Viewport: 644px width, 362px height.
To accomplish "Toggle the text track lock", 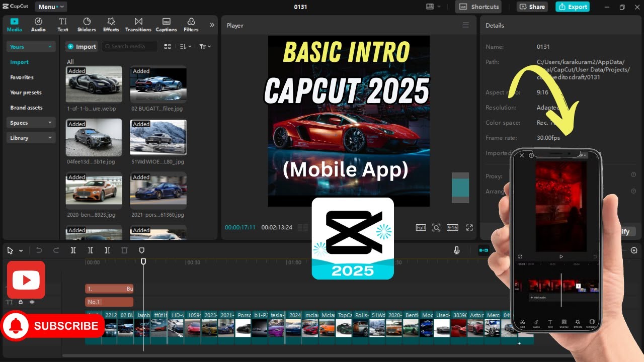I will point(21,302).
